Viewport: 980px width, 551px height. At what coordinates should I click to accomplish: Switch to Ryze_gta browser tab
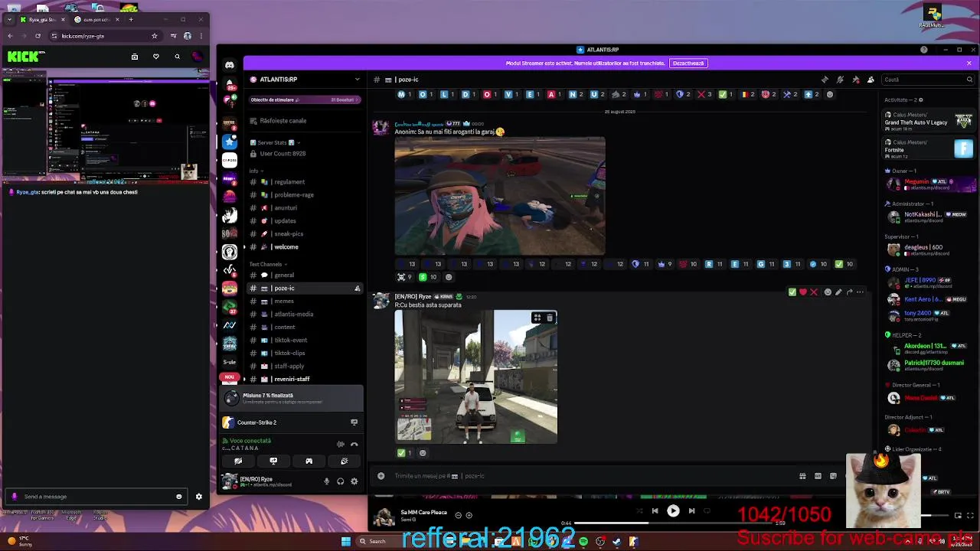[42, 19]
